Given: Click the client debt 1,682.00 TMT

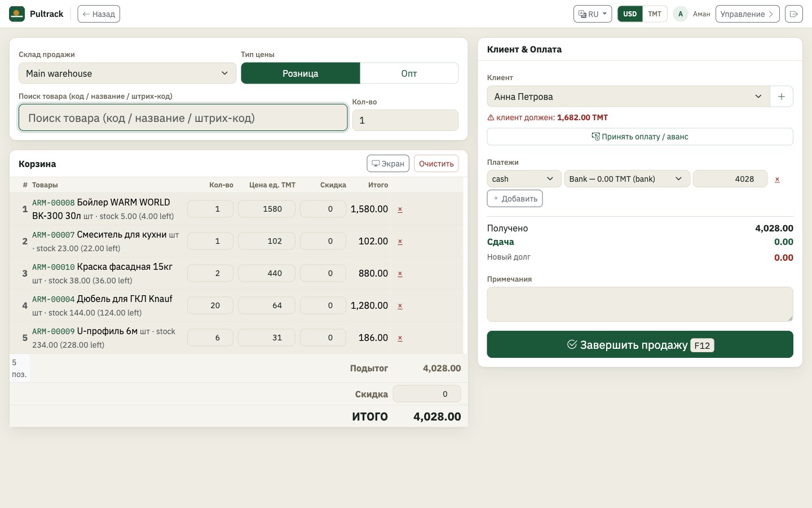Looking at the screenshot, I should (582, 117).
